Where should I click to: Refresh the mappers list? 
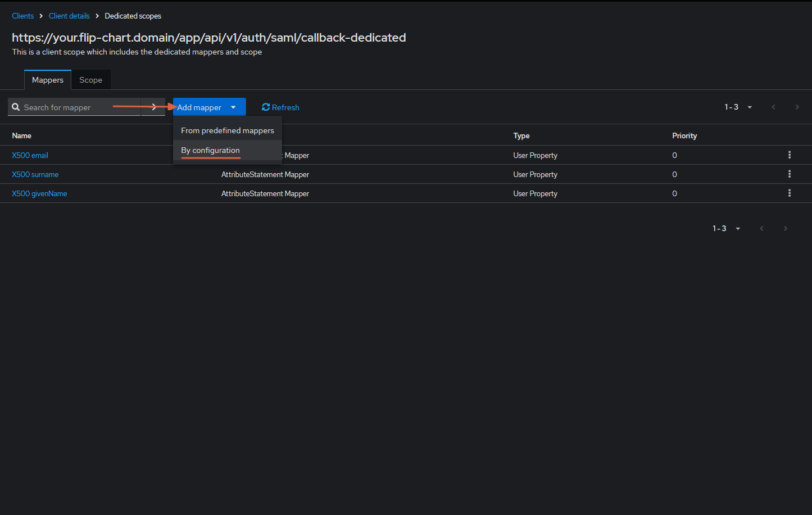pos(280,107)
